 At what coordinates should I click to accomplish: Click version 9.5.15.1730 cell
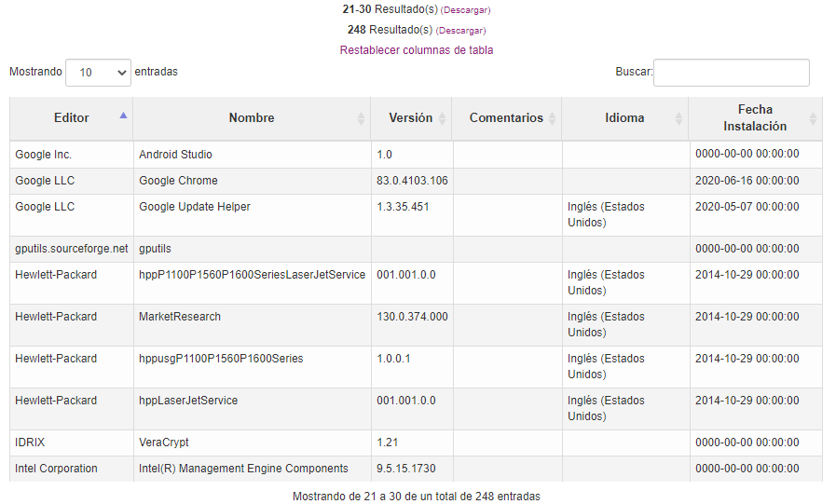412,469
